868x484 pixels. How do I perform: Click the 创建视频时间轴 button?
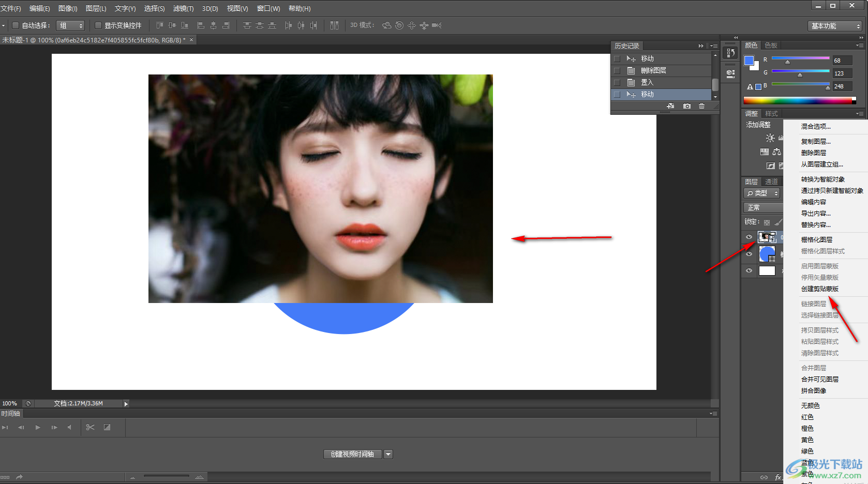coord(352,454)
